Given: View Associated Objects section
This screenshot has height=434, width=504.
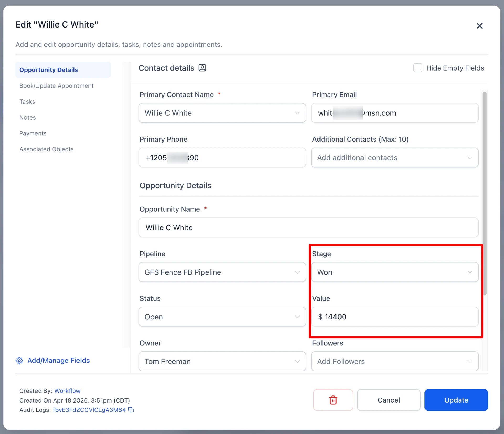Looking at the screenshot, I should coord(46,149).
